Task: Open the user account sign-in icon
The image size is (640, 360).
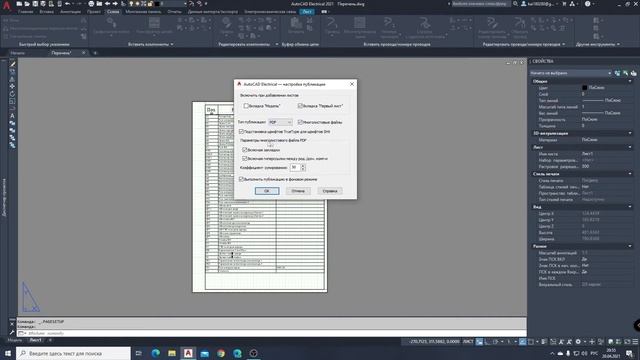Action: pos(524,4)
